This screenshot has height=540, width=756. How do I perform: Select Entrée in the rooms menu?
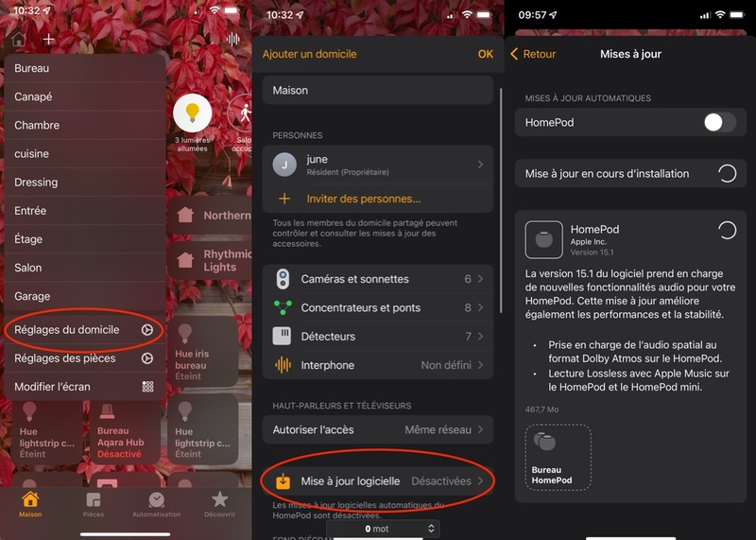pyautogui.click(x=85, y=210)
